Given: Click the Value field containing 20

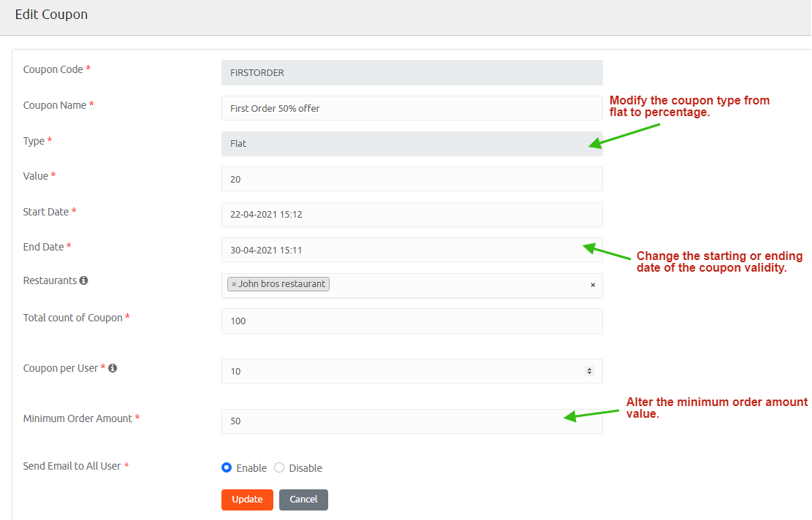Looking at the screenshot, I should 411,179.
